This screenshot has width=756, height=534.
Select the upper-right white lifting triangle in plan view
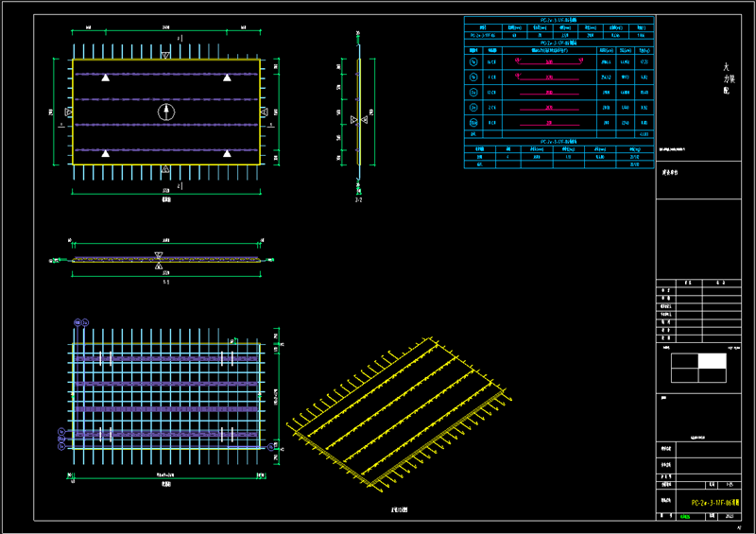[227, 78]
